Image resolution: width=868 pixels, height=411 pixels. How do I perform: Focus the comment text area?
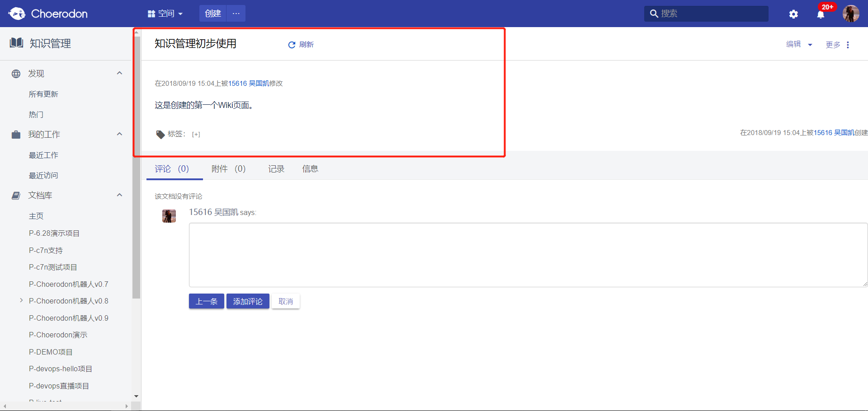(x=528, y=255)
